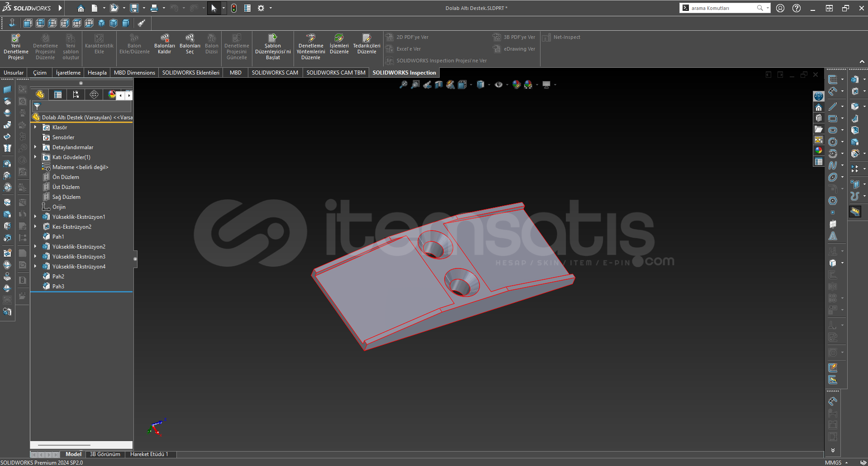Click the filter funnel icon in feature tree

[37, 107]
